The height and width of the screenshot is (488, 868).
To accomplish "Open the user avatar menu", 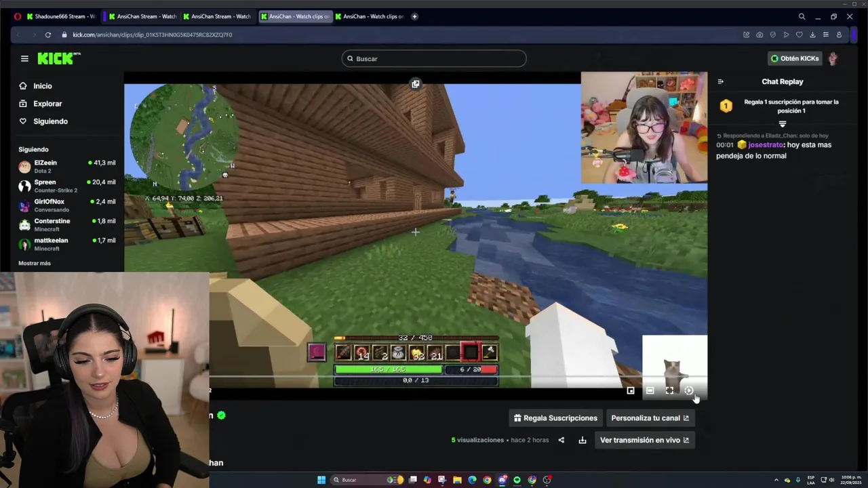I will click(x=833, y=58).
